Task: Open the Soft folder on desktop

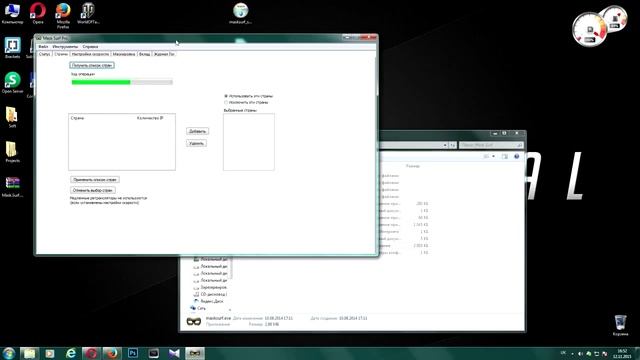Action: [x=12, y=117]
